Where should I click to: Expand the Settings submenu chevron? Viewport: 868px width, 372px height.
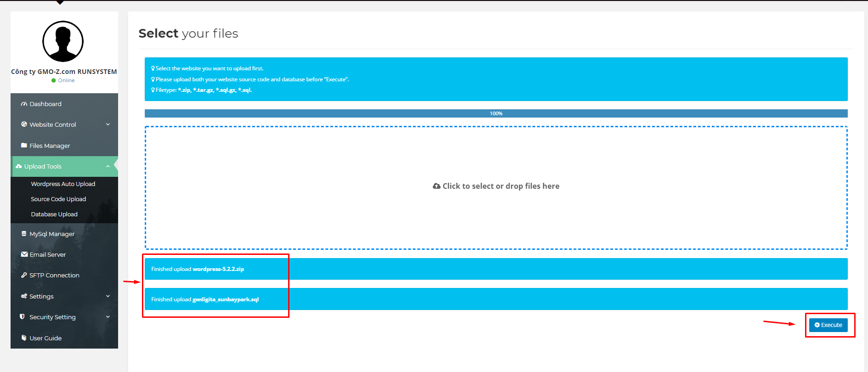[x=108, y=296]
